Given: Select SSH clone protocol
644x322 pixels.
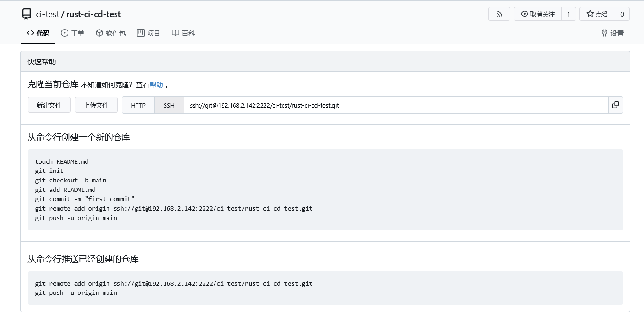Looking at the screenshot, I should [169, 105].
